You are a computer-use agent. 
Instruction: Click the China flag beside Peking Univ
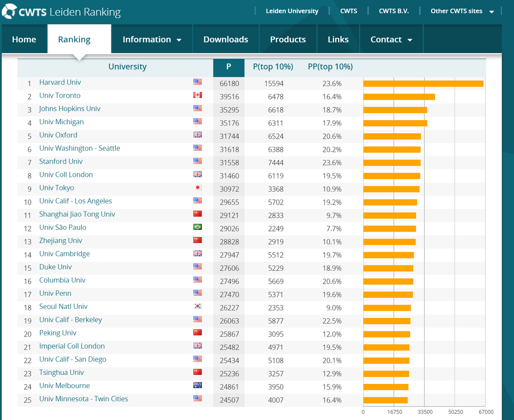pyautogui.click(x=197, y=332)
